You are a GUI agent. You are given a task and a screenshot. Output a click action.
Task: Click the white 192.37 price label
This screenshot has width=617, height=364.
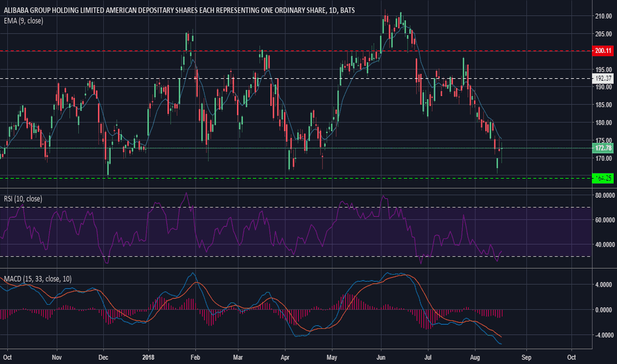[x=603, y=78]
